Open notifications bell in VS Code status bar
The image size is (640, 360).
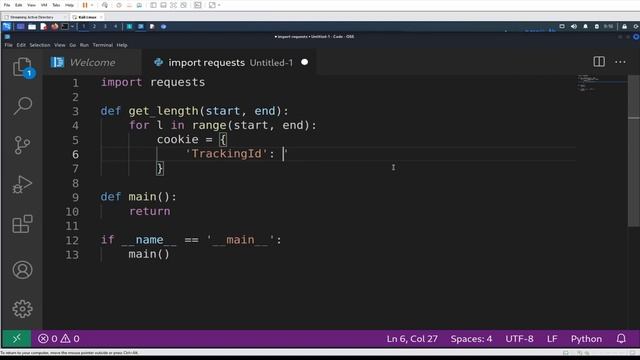coord(621,338)
